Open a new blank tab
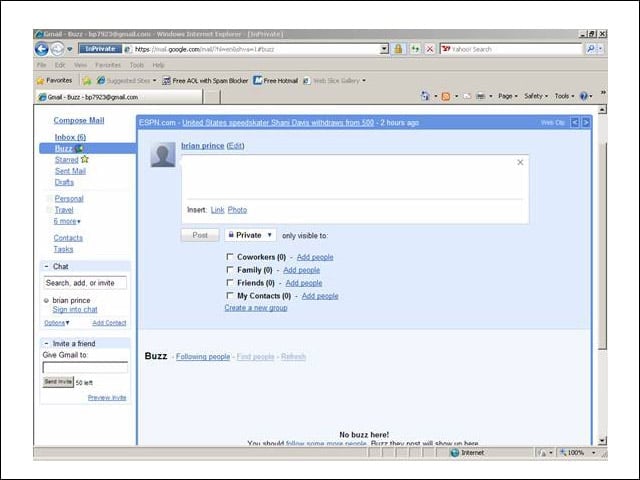 pyautogui.click(x=211, y=97)
